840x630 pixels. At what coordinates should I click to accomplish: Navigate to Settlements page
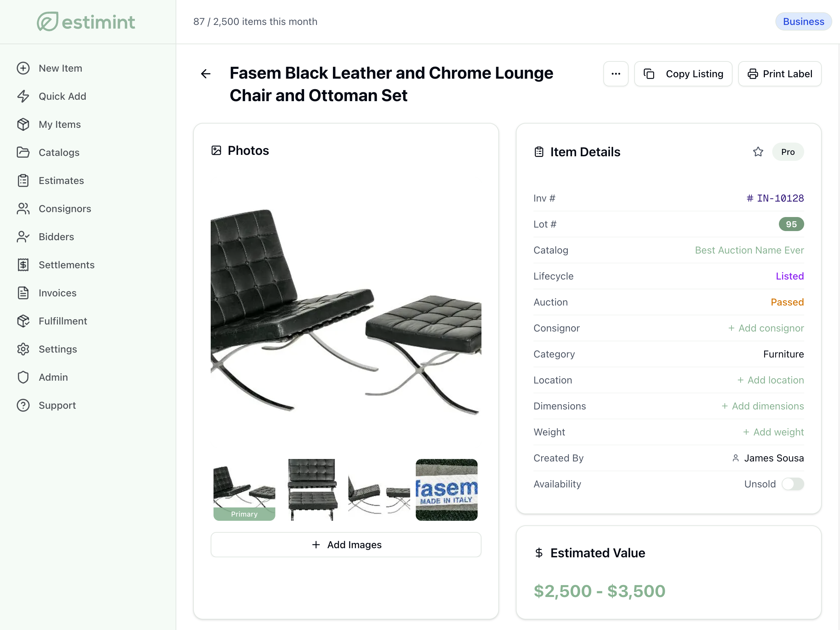pyautogui.click(x=66, y=265)
